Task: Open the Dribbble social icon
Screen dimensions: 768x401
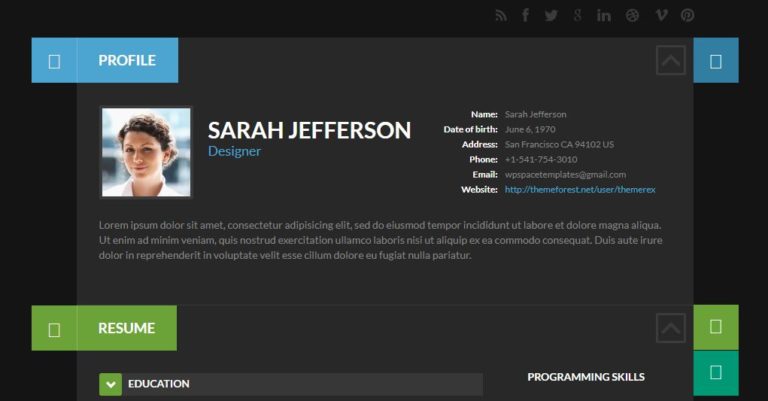Action: 632,16
